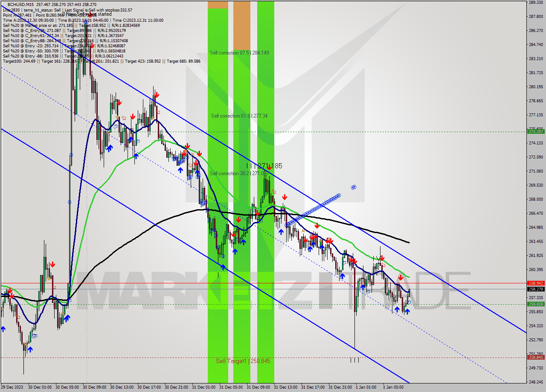The image size is (546, 392).
Task: Click the 268.000 value on the price axis
Action: pyautogui.click(x=536, y=199)
